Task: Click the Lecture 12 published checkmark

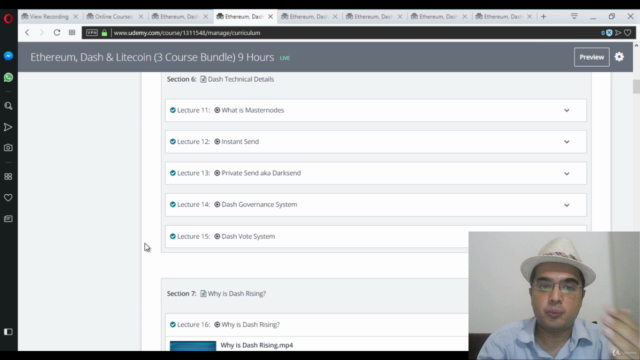Action: click(173, 142)
